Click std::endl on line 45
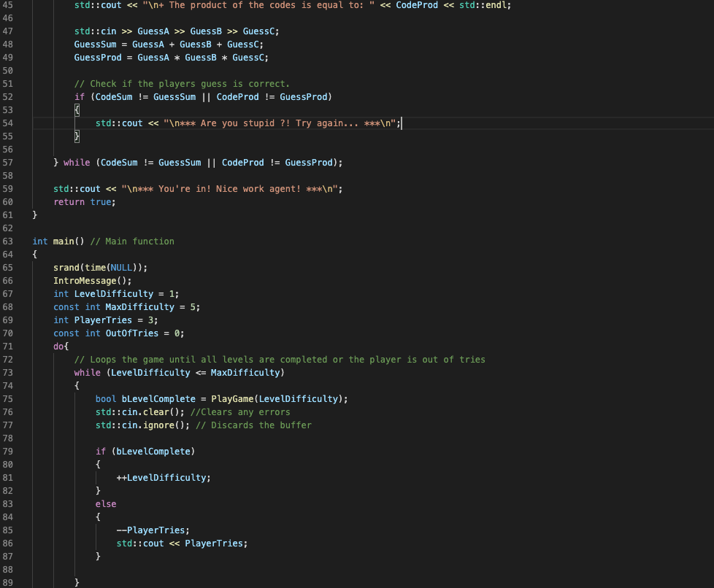This screenshot has width=714, height=588. coord(483,5)
